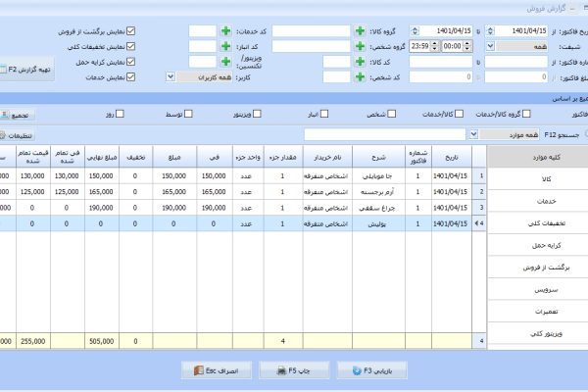This screenshot has height=392, width=588.
Task: Select تعمیرات in the side list
Action: (x=538, y=312)
